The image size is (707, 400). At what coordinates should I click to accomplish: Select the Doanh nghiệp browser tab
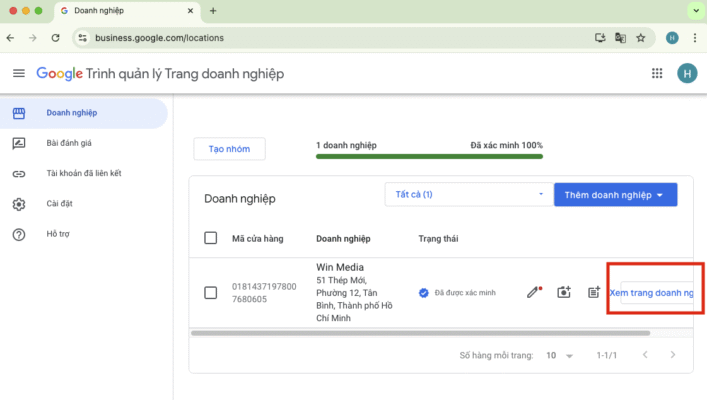pos(127,11)
